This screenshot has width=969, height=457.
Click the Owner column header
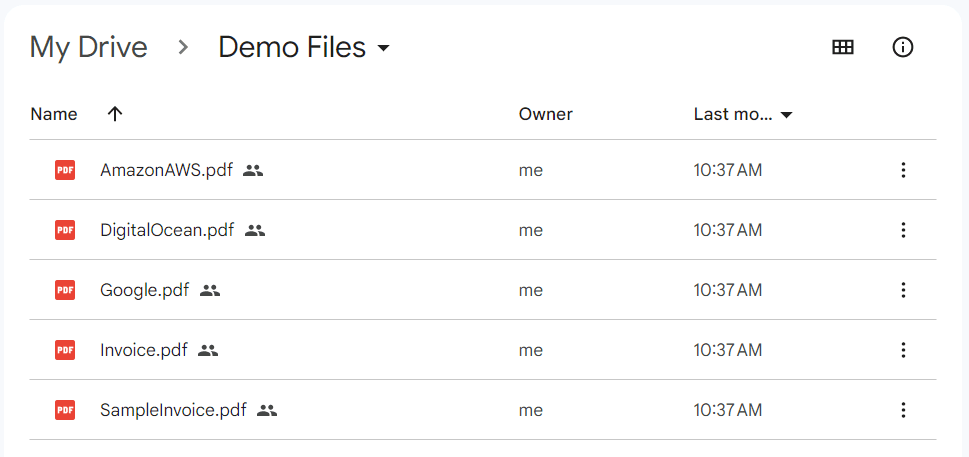(545, 114)
